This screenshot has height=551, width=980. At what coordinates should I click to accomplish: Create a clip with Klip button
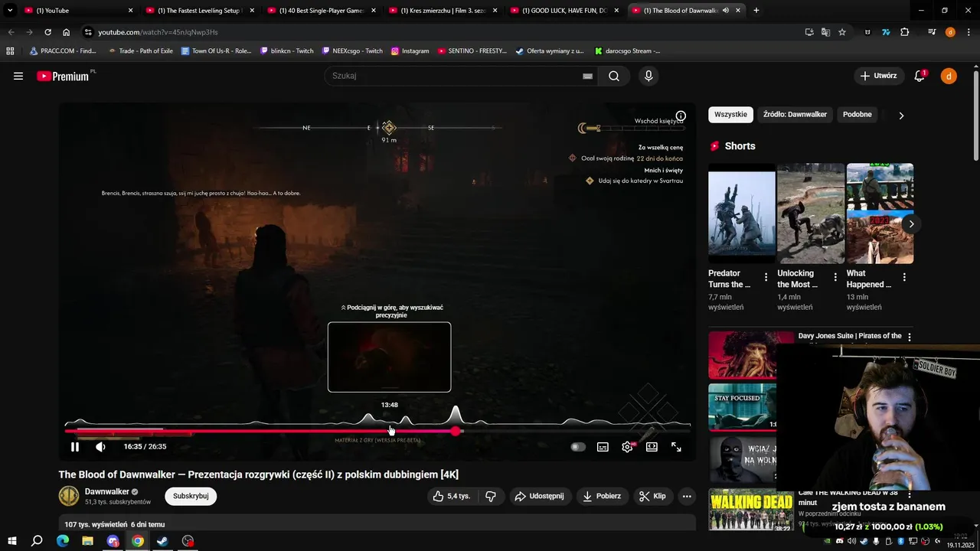(x=653, y=496)
